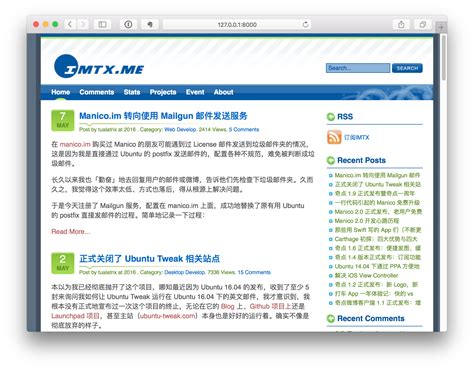Click the page's vertical scrollbar thumb
Screen dimensions: 474x370
pyautogui.click(x=443, y=58)
